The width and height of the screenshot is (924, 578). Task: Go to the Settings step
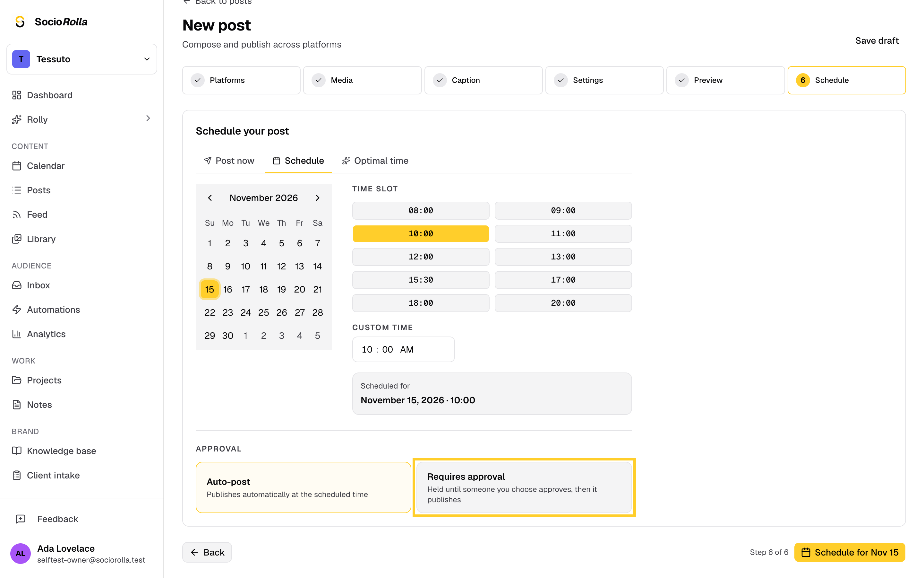pyautogui.click(x=604, y=80)
